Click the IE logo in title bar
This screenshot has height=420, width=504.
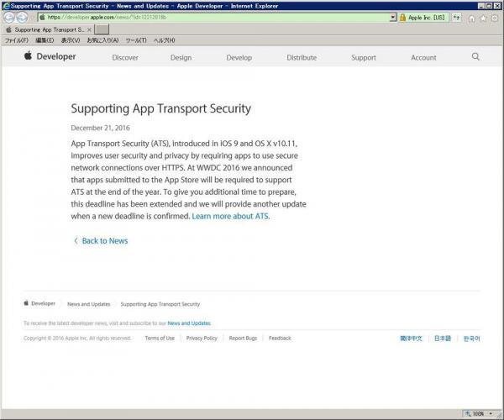tap(6, 6)
